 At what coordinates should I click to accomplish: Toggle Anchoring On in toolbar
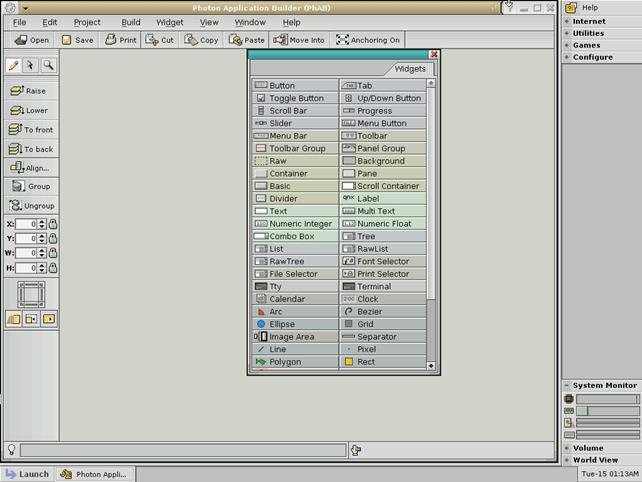(x=368, y=40)
